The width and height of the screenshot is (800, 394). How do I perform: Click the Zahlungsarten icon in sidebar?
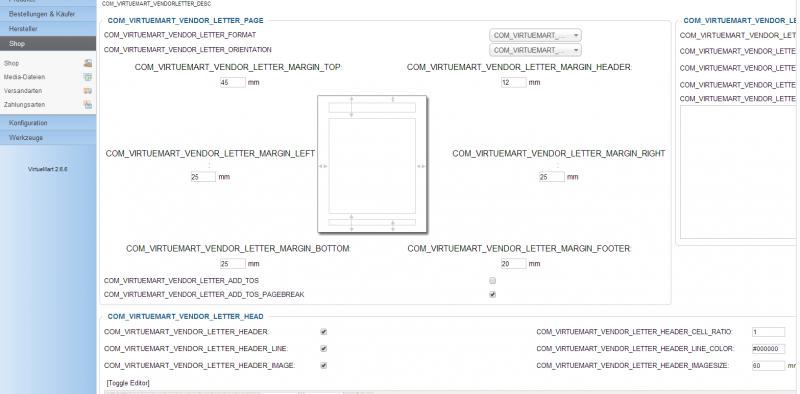[x=88, y=105]
